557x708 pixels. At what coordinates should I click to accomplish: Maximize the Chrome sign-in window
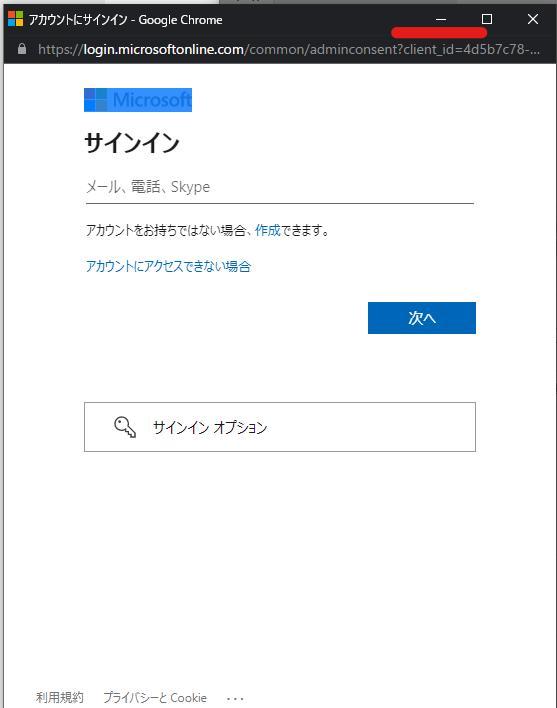click(487, 19)
